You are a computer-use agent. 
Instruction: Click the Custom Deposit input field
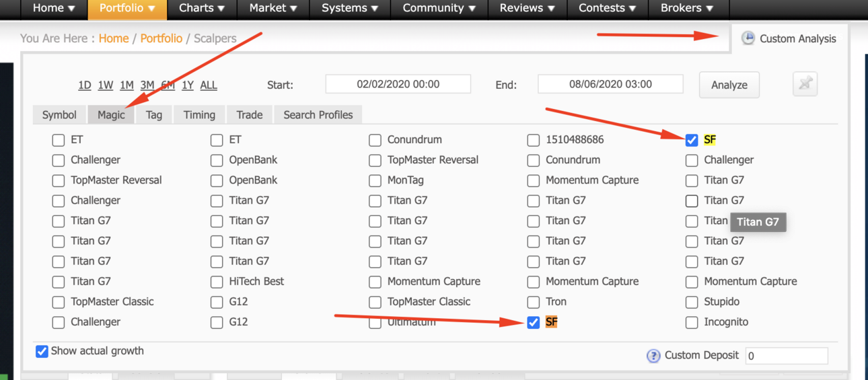click(787, 356)
